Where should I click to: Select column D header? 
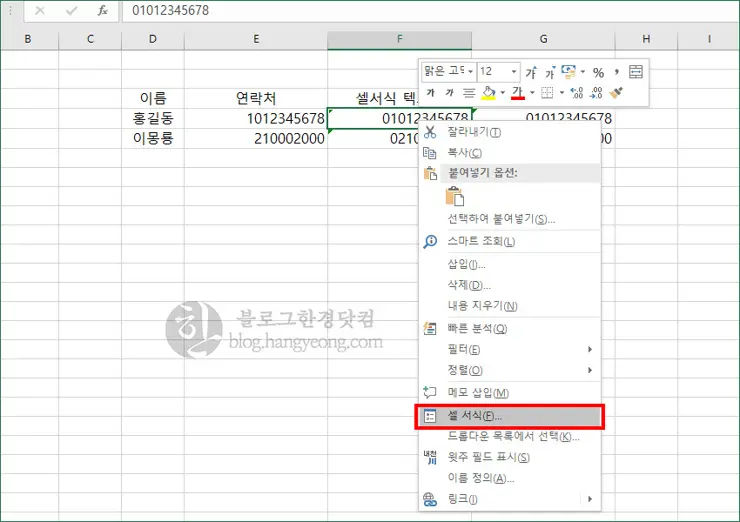[152, 40]
